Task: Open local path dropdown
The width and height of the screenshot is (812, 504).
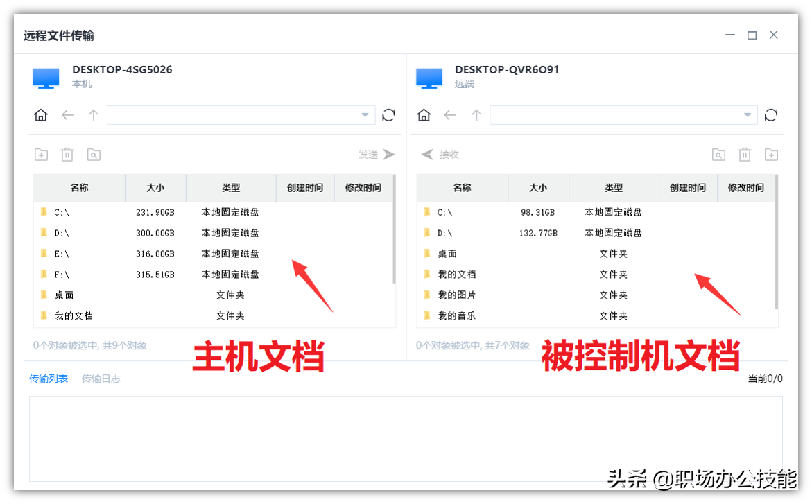Action: [365, 115]
